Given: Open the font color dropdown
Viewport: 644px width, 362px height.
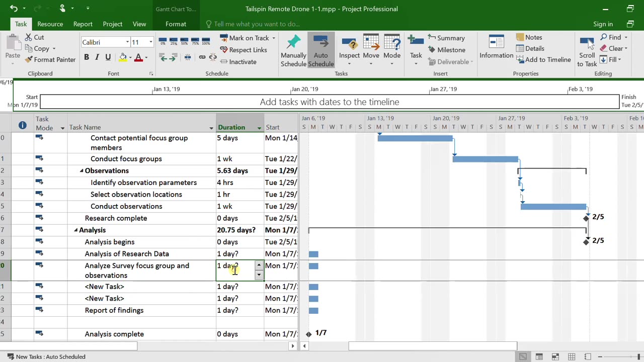Looking at the screenshot, I should tap(146, 58).
